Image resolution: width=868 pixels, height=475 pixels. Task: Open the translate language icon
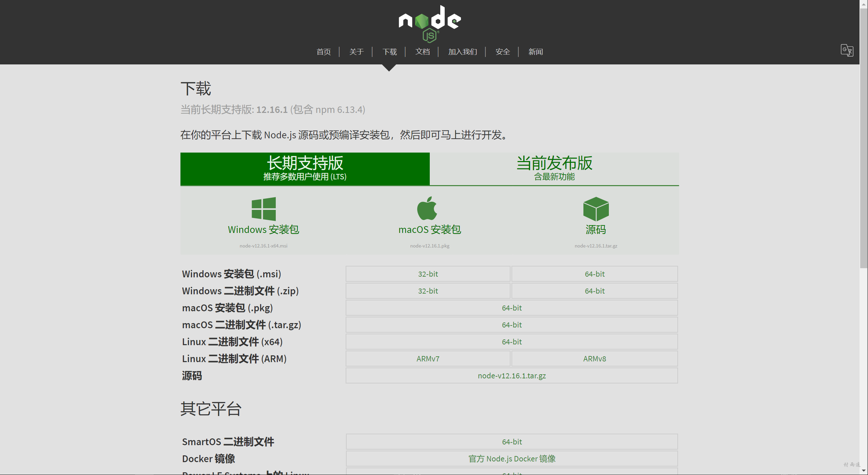tap(847, 51)
